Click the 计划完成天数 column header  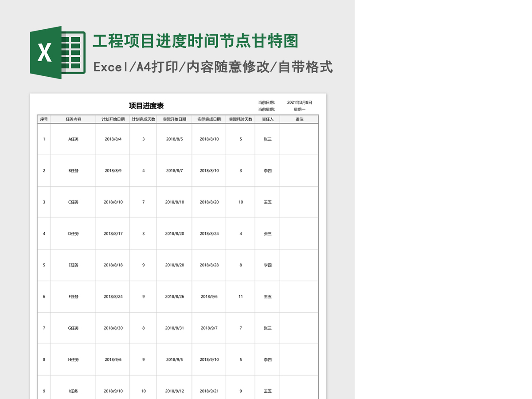point(143,119)
